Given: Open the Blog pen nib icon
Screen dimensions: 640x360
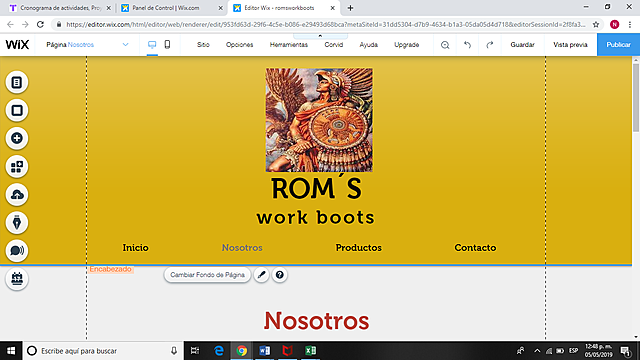Looking at the screenshot, I should point(17,222).
